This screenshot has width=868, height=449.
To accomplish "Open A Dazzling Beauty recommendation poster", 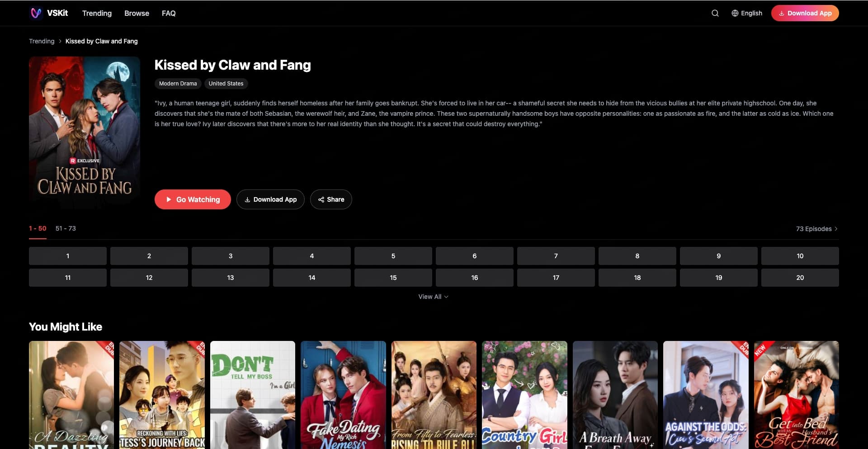I will (71, 395).
